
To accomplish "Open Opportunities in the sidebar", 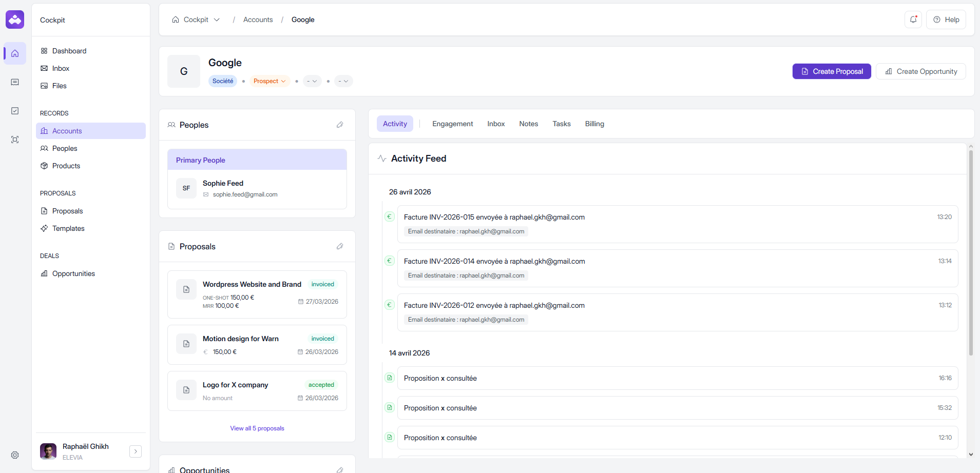I will click(91, 273).
